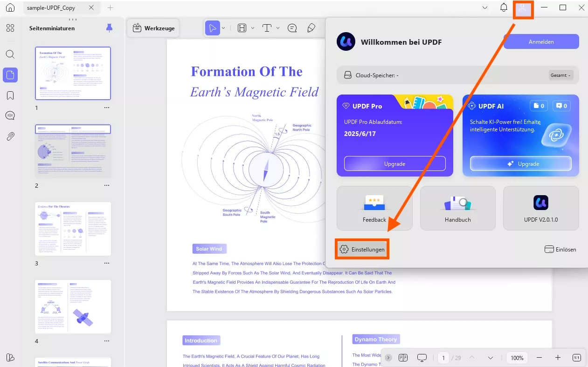The image size is (588, 367).
Task: Click the Cloud-Speicher storage bar
Action: point(457,75)
